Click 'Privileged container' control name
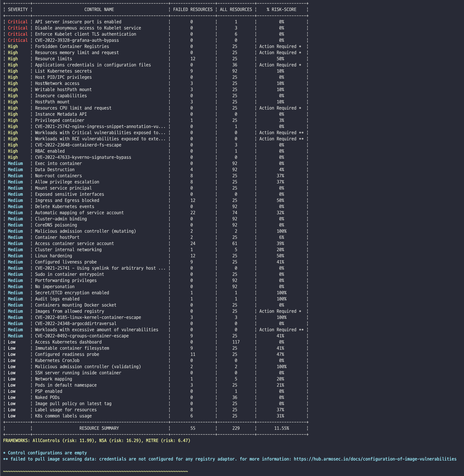This screenshot has height=476, width=464. point(60,120)
